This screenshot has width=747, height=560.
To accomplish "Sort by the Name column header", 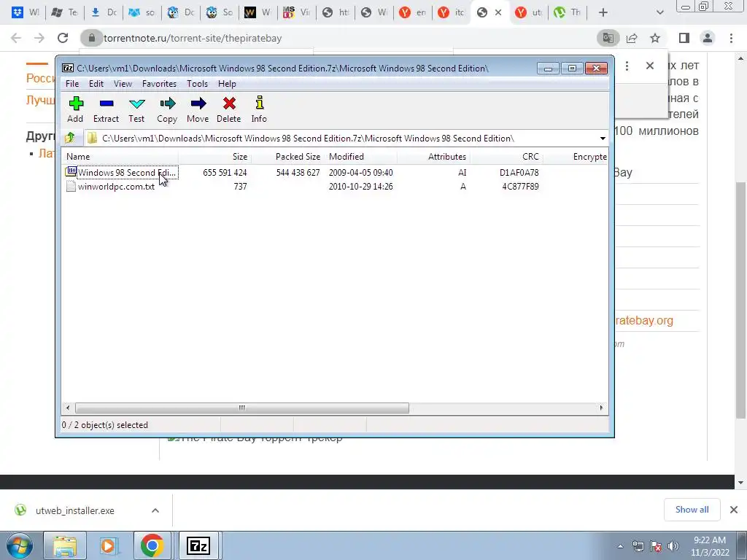I will click(120, 157).
